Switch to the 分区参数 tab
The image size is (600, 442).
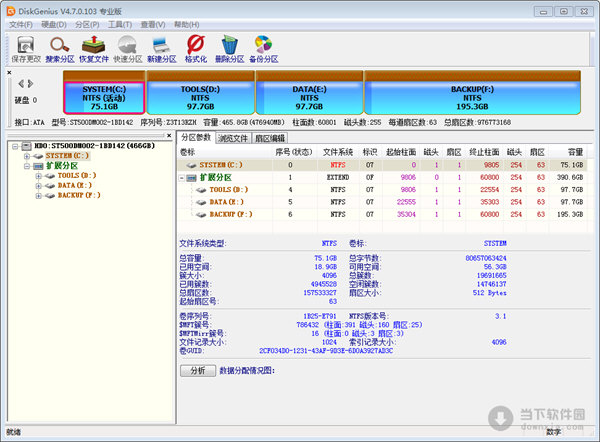pyautogui.click(x=196, y=137)
